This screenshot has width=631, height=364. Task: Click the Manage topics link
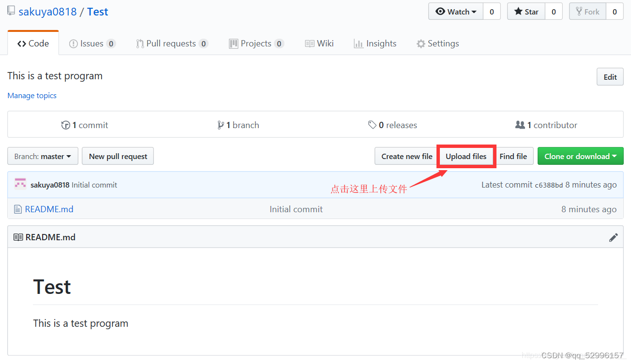tap(32, 96)
